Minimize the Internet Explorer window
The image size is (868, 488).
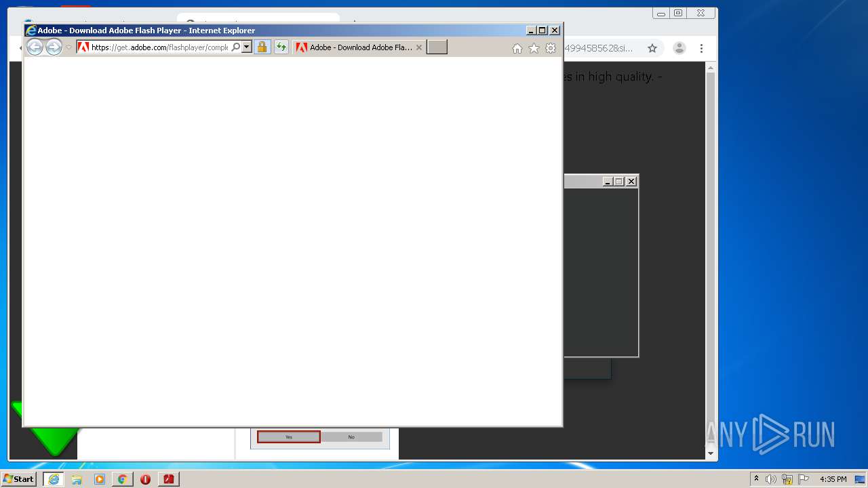(531, 30)
